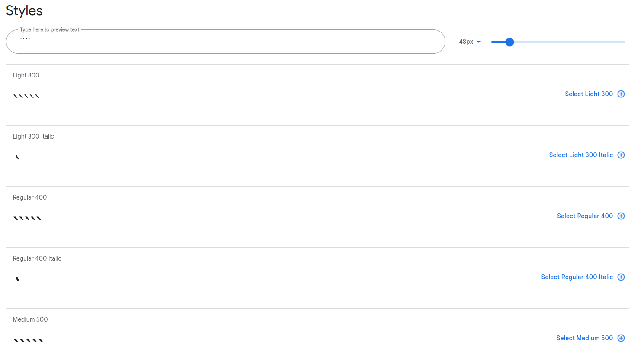Click the Regular 400 Italic style name label
The image size is (644, 358).
pyautogui.click(x=37, y=258)
